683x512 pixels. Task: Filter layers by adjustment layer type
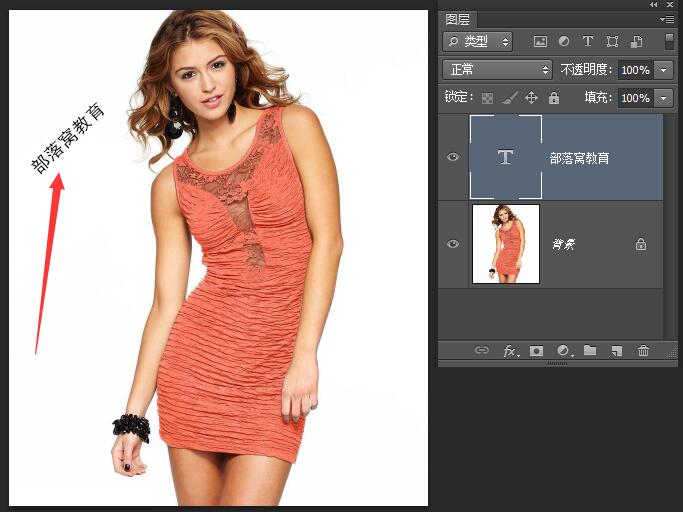[x=564, y=42]
